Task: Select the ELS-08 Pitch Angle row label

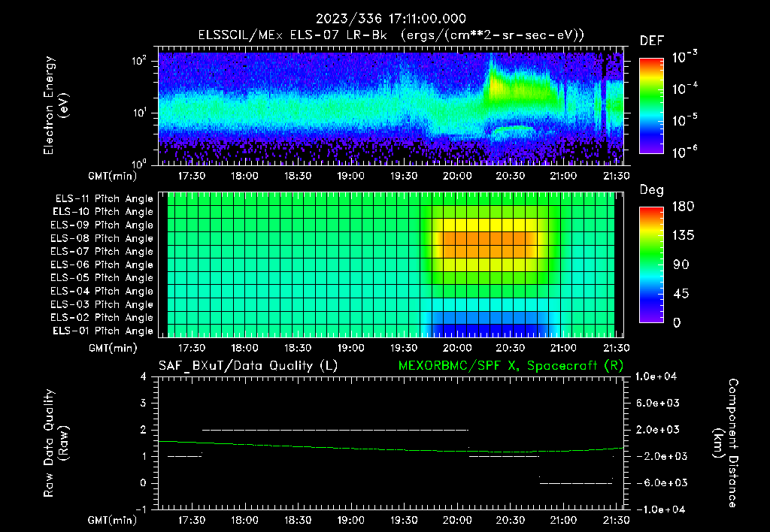Action: point(102,238)
